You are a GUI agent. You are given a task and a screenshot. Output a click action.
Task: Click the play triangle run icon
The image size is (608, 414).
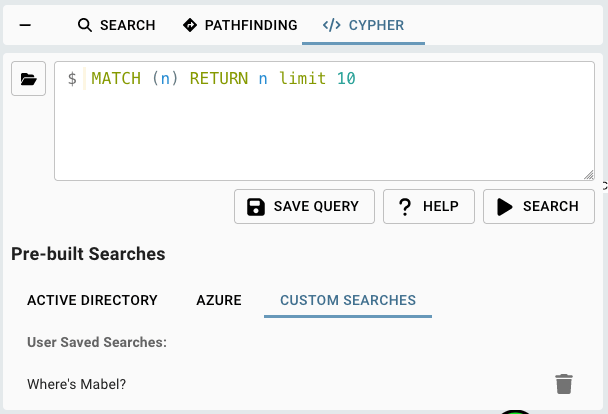505,207
